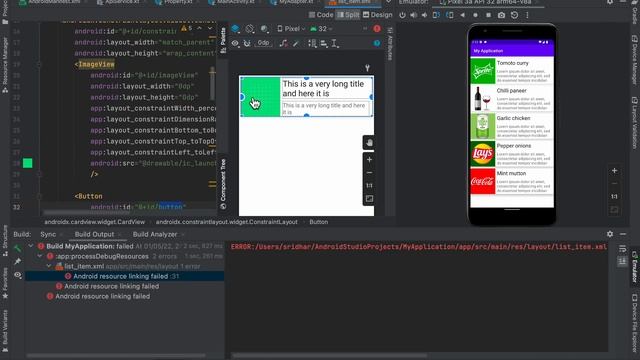Click the emulator power button
This screenshot has height=360, width=640.
(402, 15)
